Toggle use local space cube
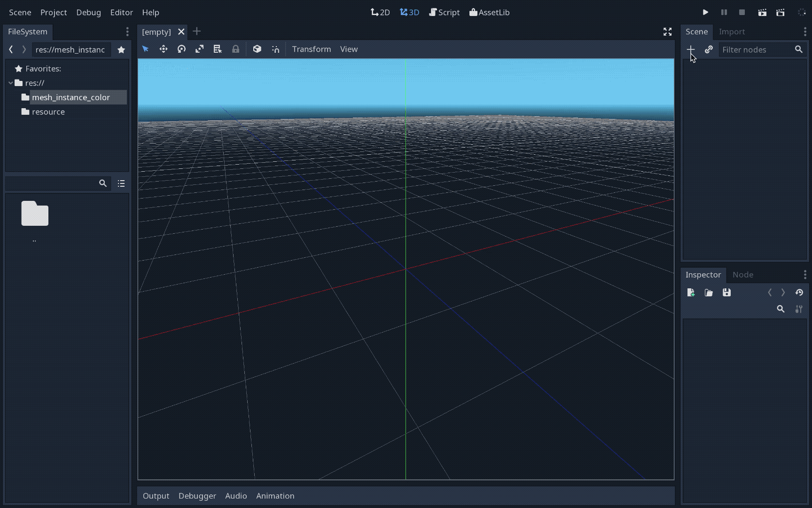812x508 pixels. coord(257,49)
